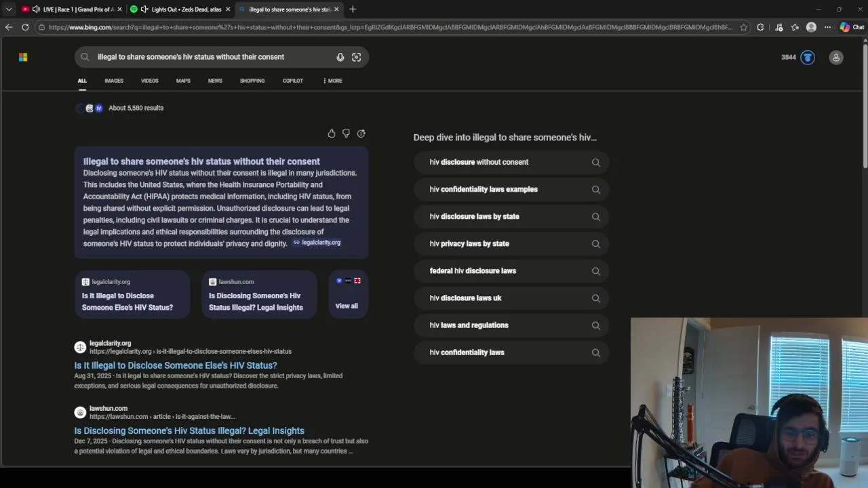Viewport: 868px width, 488px height.
Task: Reload the page with refresh icon
Action: tap(25, 27)
